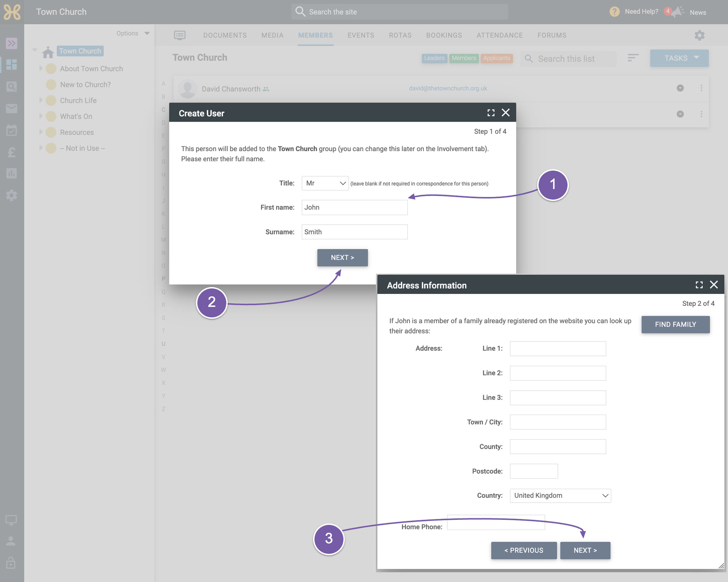The width and height of the screenshot is (728, 582).
Task: Switch to the Events tab
Action: click(361, 35)
